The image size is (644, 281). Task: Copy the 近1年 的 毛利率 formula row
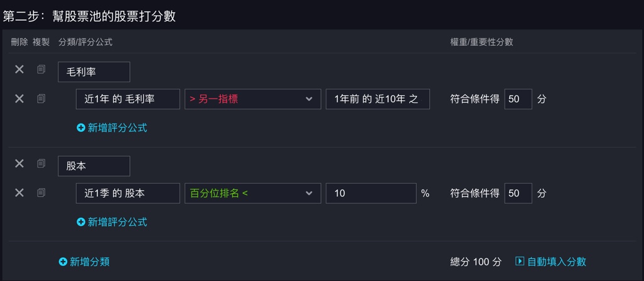[x=41, y=98]
